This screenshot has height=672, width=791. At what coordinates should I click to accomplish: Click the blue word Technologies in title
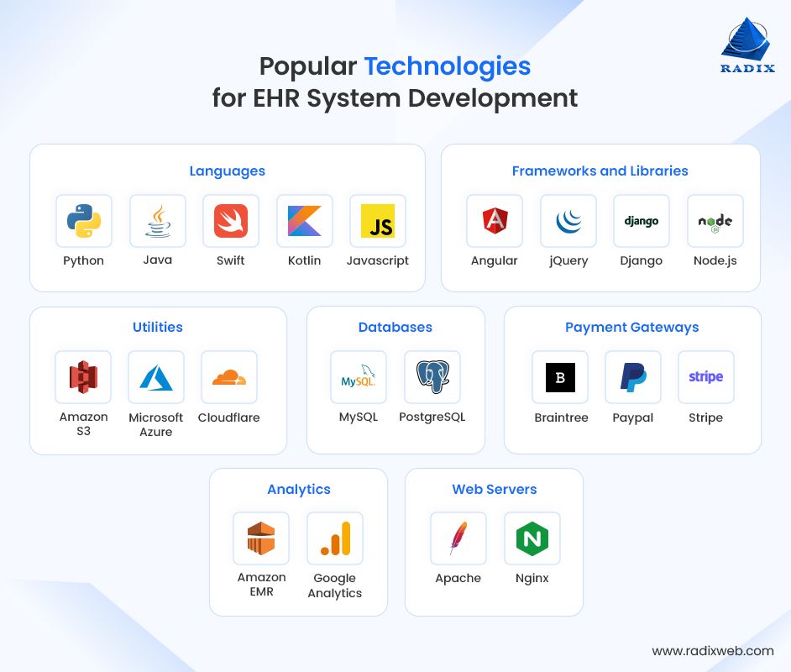pyautogui.click(x=448, y=66)
